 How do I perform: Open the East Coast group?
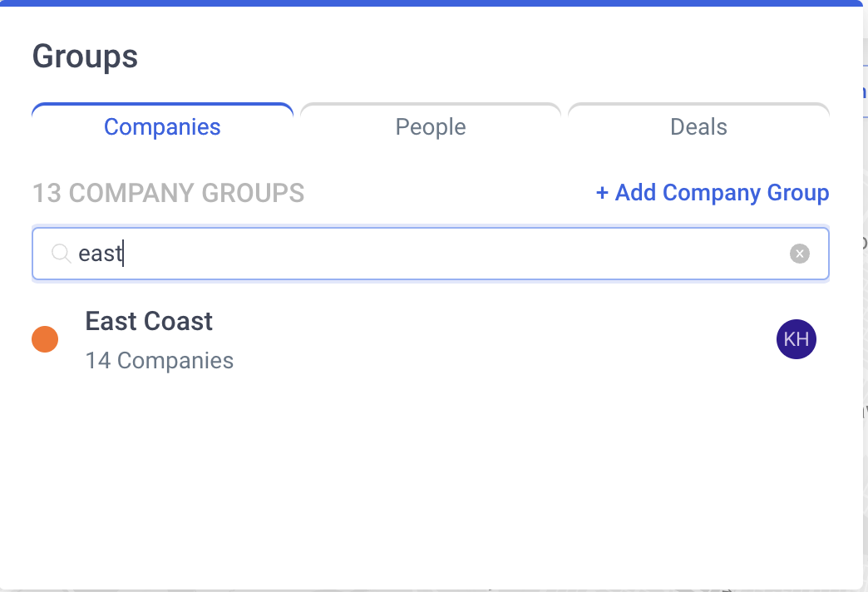point(149,321)
